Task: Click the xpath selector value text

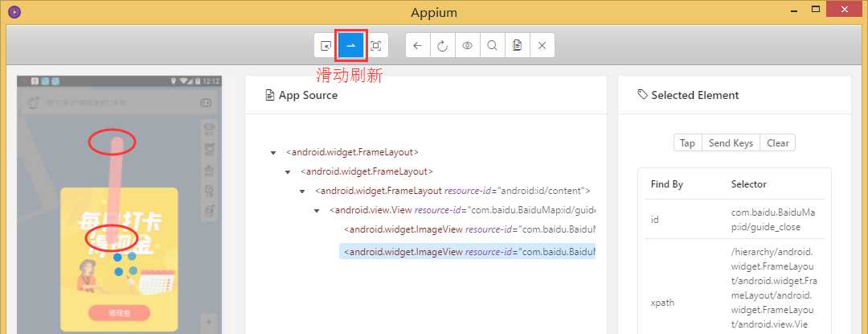Action: pos(773,288)
